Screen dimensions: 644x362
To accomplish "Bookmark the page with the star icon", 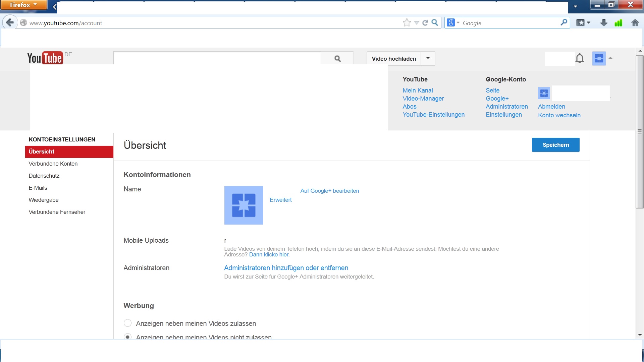I will point(407,23).
